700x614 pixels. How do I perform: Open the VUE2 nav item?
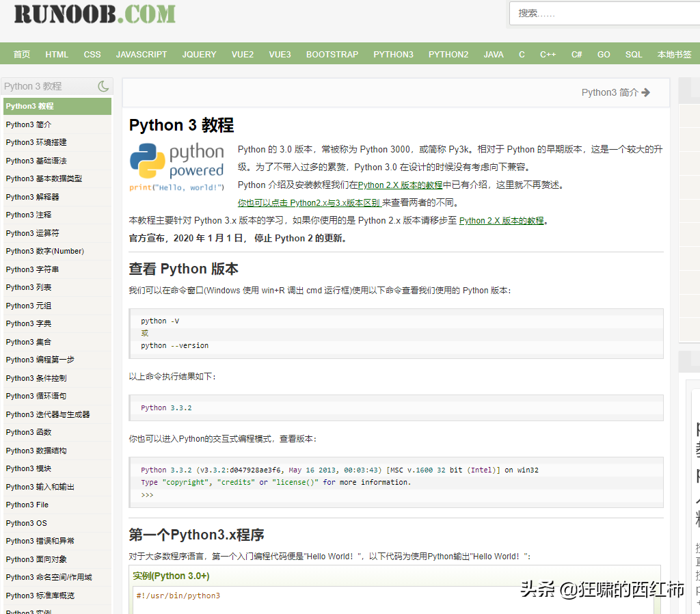(x=243, y=54)
